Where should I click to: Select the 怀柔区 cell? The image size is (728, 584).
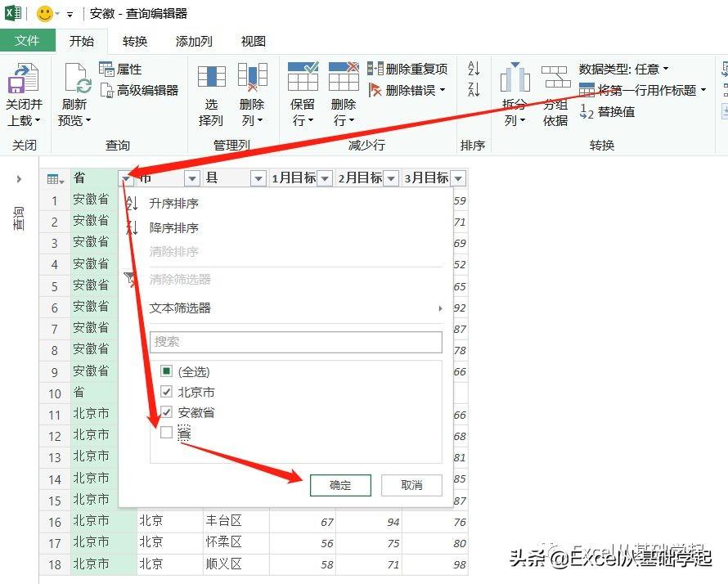pyautogui.click(x=236, y=542)
